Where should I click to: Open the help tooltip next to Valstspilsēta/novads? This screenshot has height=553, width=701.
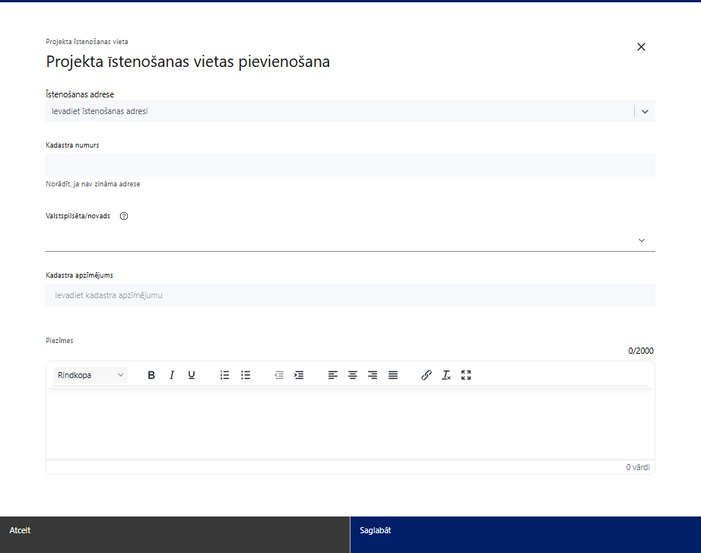pos(124,216)
